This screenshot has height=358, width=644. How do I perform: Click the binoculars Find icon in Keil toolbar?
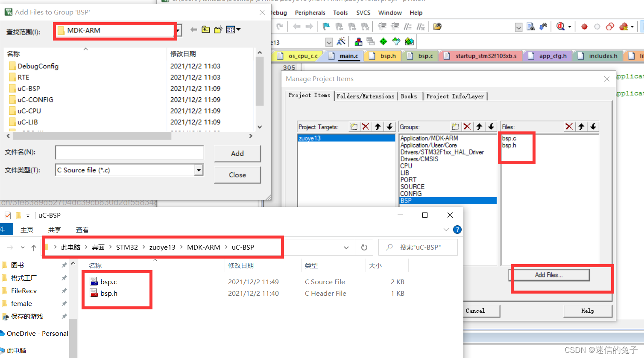click(x=543, y=26)
